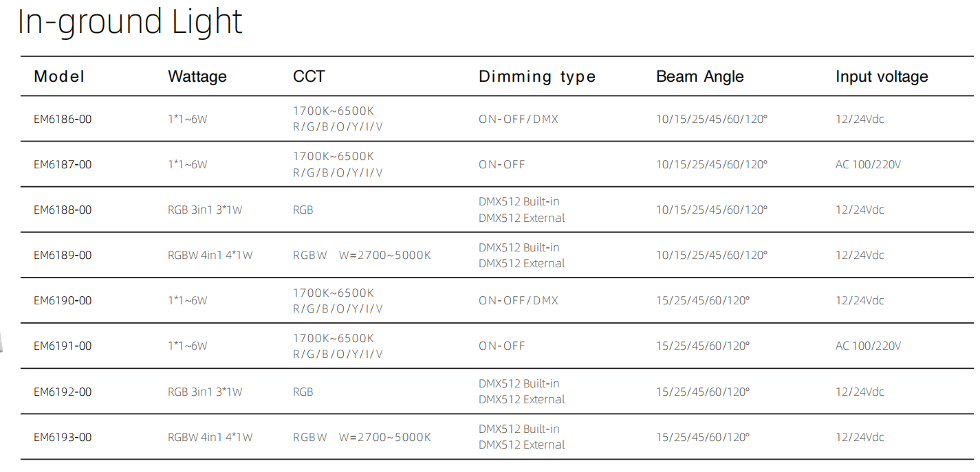Click the Dimming type column header
The image size is (980, 472).
tap(537, 77)
